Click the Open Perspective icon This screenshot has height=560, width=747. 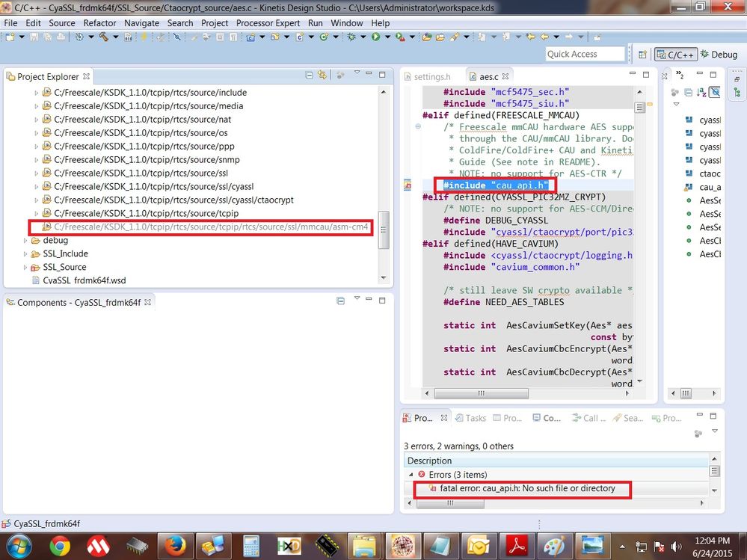pos(642,55)
